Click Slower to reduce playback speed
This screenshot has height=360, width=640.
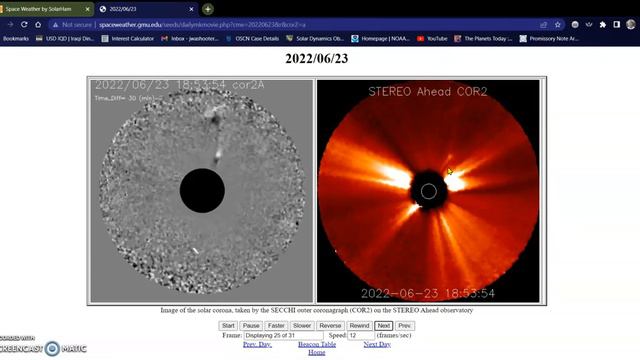pyautogui.click(x=302, y=326)
